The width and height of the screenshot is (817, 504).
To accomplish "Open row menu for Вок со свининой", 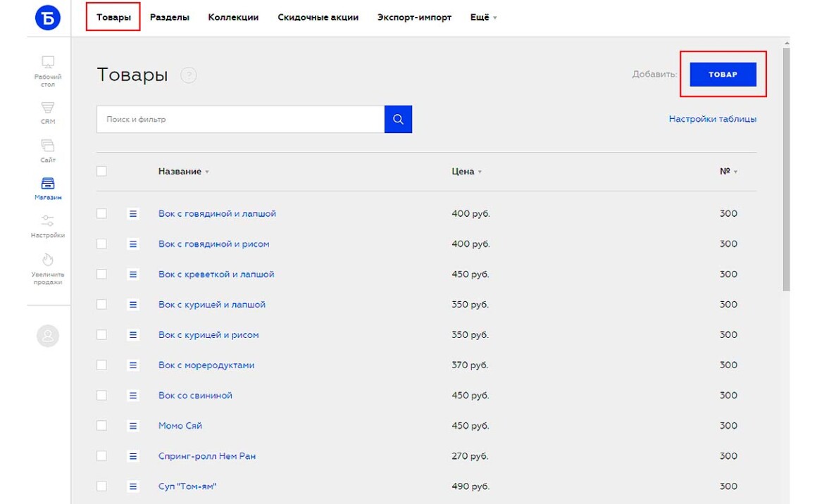I will click(x=133, y=395).
